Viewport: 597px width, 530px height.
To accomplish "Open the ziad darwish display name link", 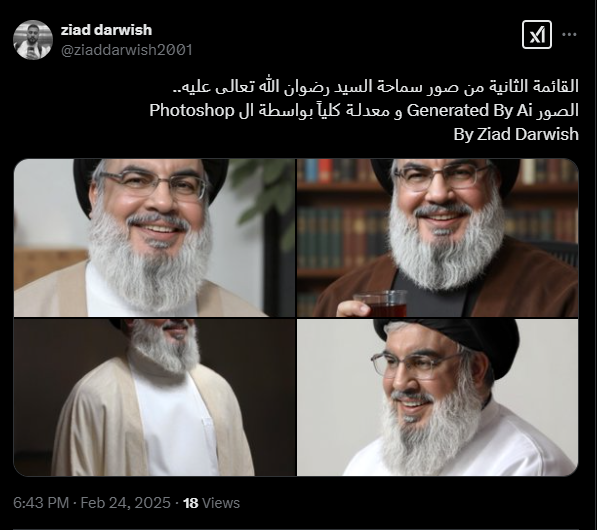I will click(106, 30).
